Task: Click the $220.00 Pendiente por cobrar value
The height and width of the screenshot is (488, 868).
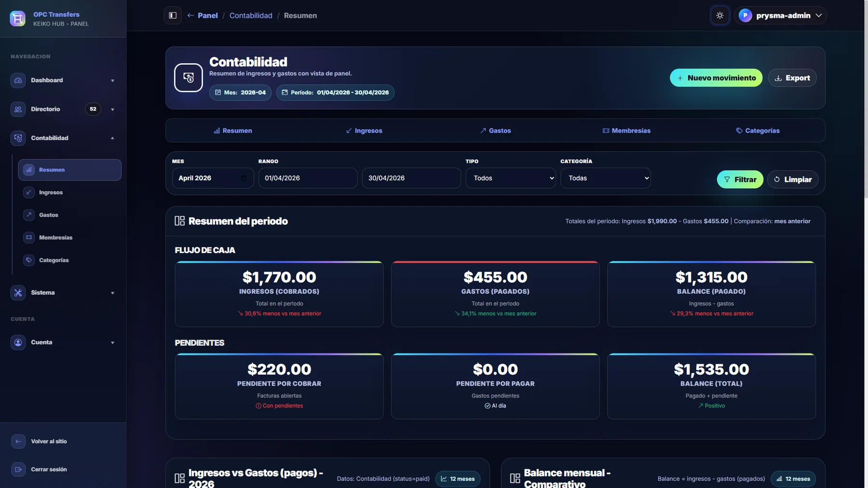Action: pyautogui.click(x=279, y=369)
